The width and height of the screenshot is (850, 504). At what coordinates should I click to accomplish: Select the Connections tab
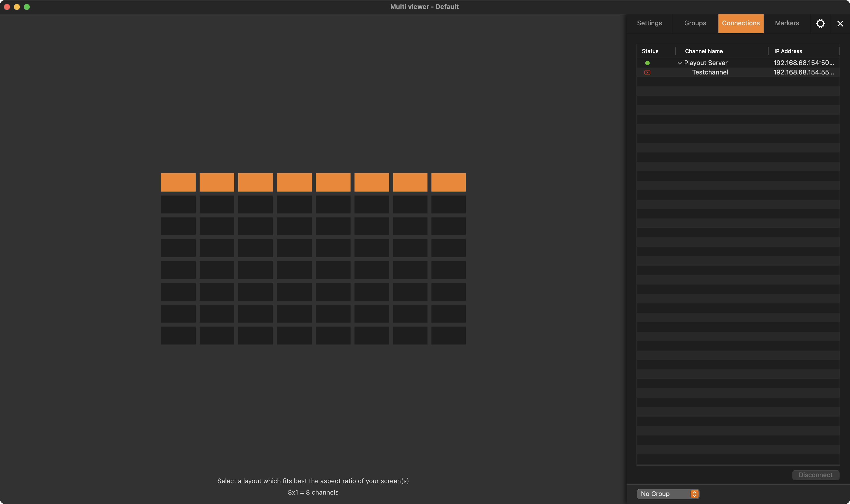(741, 23)
